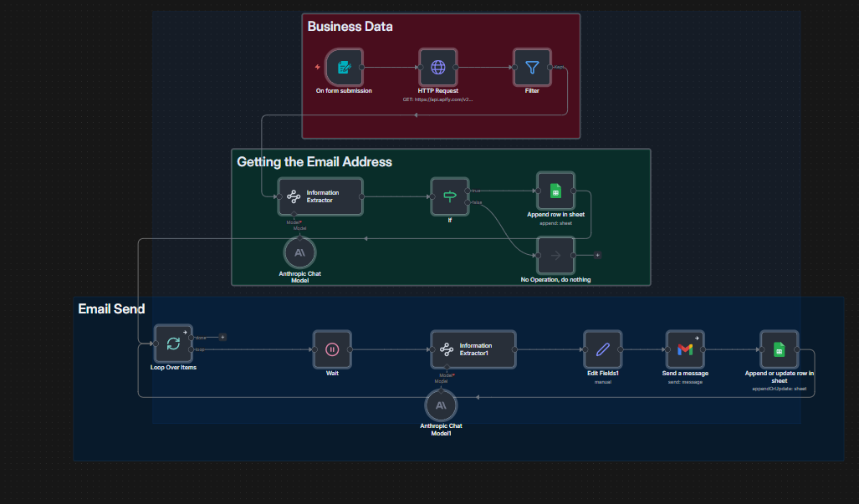Click the Kept output handle on Filter
859x504 pixels.
tap(550, 68)
